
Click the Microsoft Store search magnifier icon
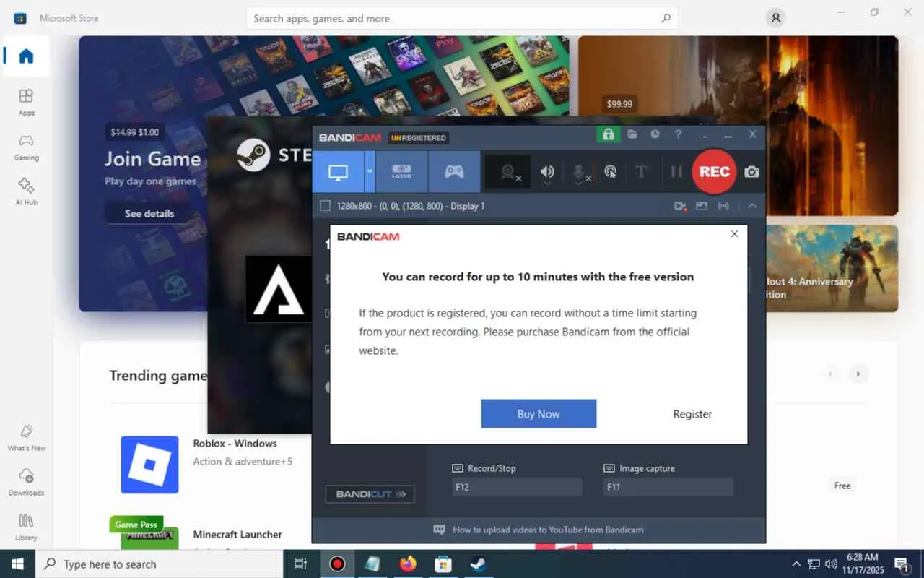click(x=666, y=19)
